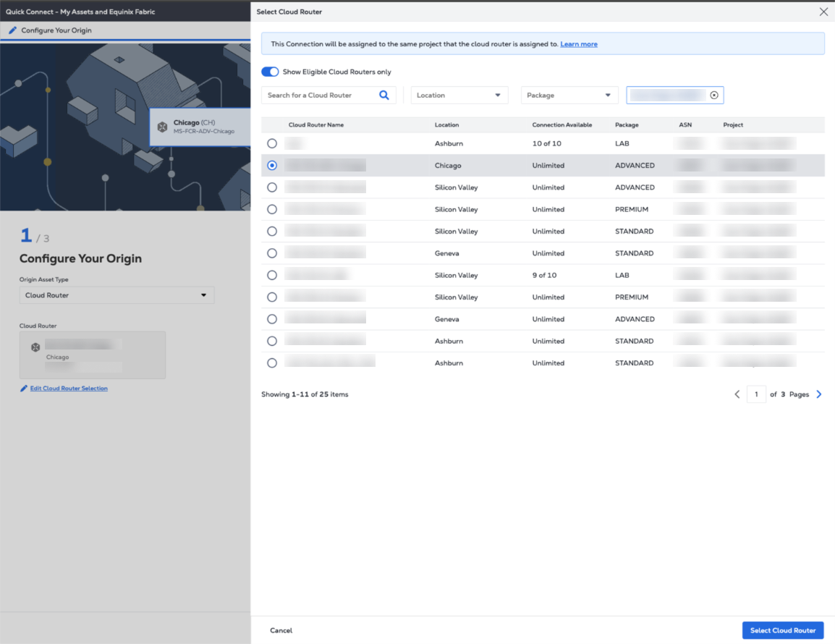Click the page number input field
This screenshot has width=835, height=644.
pos(756,394)
